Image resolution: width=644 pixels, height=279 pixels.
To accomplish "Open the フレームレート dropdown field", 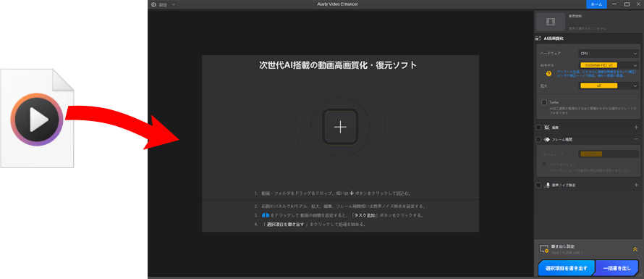I will [609, 154].
